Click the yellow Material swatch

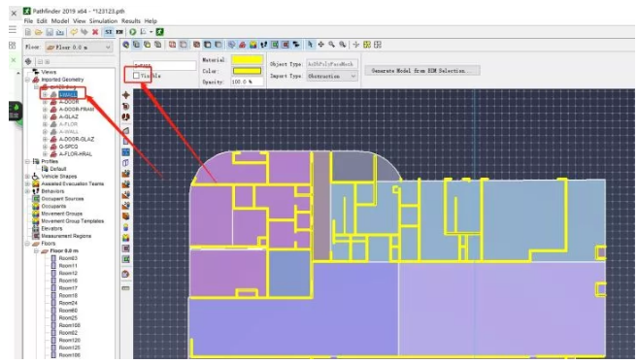[247, 60]
